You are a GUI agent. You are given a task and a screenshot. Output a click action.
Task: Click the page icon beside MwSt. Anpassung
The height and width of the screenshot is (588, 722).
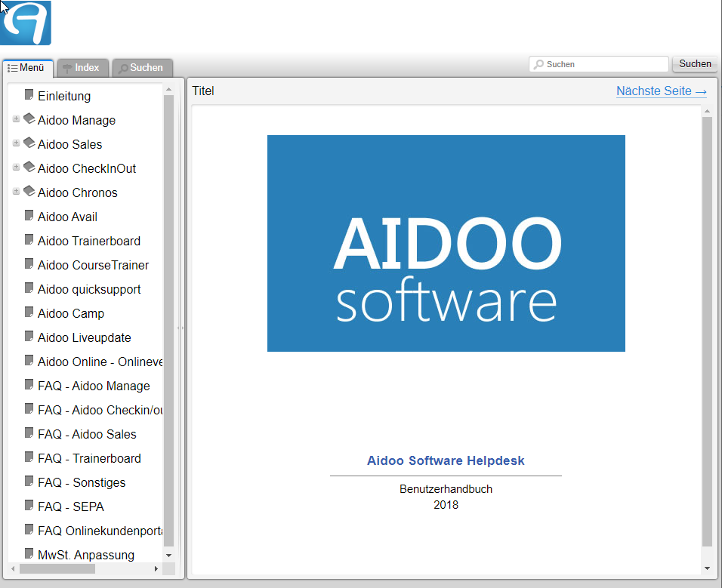click(x=29, y=553)
